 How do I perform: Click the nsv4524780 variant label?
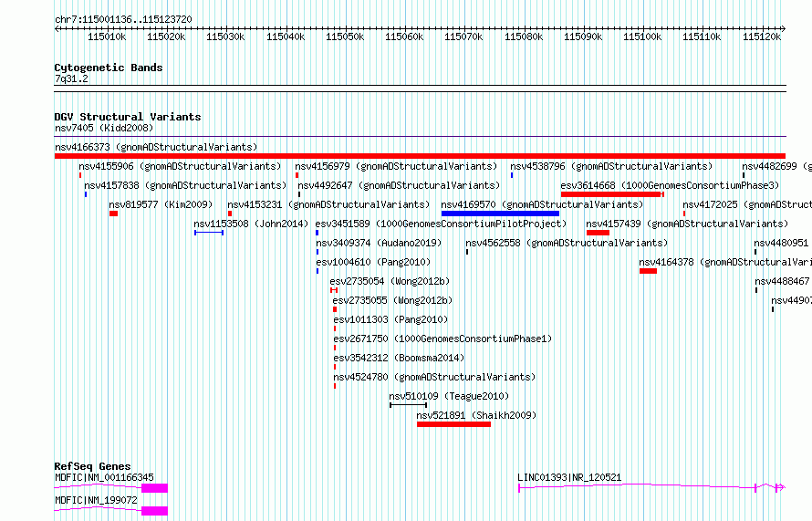click(x=434, y=377)
